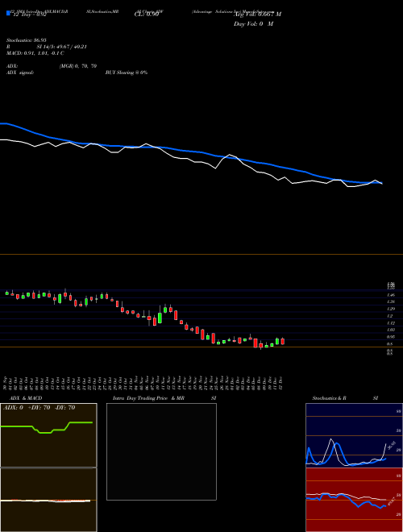Click the 1.46 price axis label

pyautogui.click(x=391, y=295)
